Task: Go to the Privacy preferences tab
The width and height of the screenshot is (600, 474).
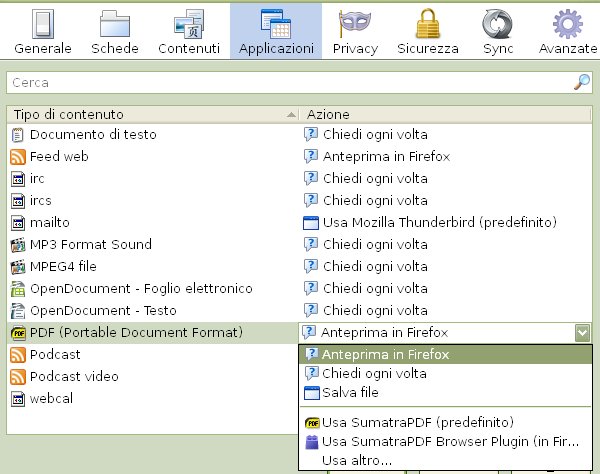Action: pos(355,32)
